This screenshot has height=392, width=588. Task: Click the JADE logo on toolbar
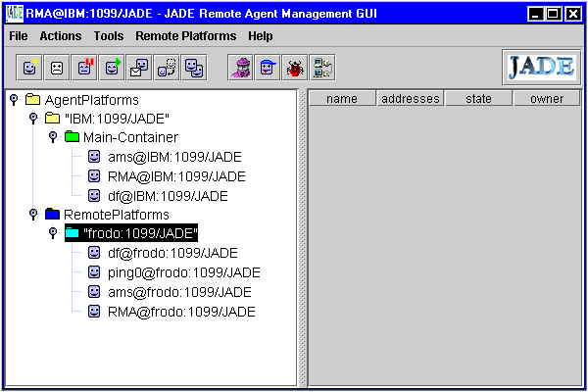click(540, 67)
